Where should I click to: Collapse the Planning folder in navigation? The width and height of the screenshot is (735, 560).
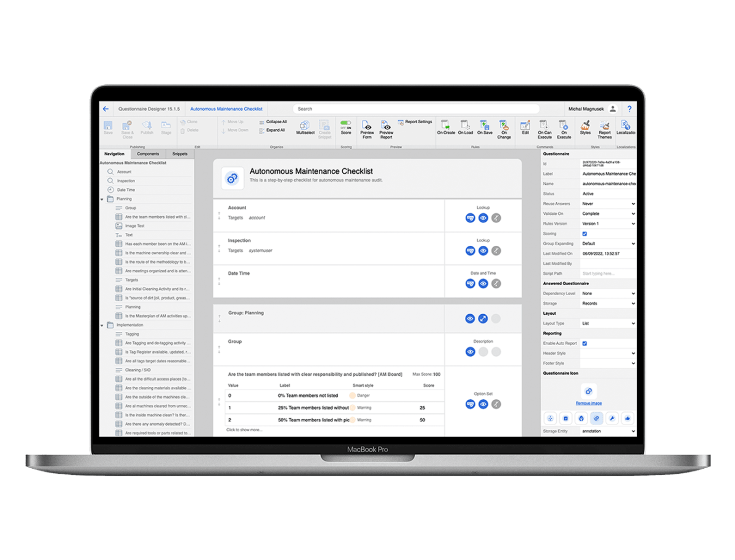coord(102,200)
